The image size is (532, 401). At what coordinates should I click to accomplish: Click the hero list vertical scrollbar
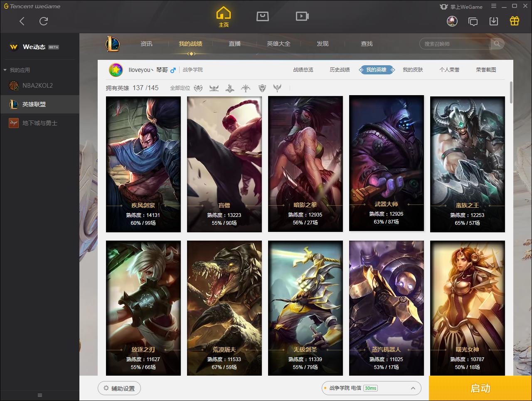click(511, 92)
